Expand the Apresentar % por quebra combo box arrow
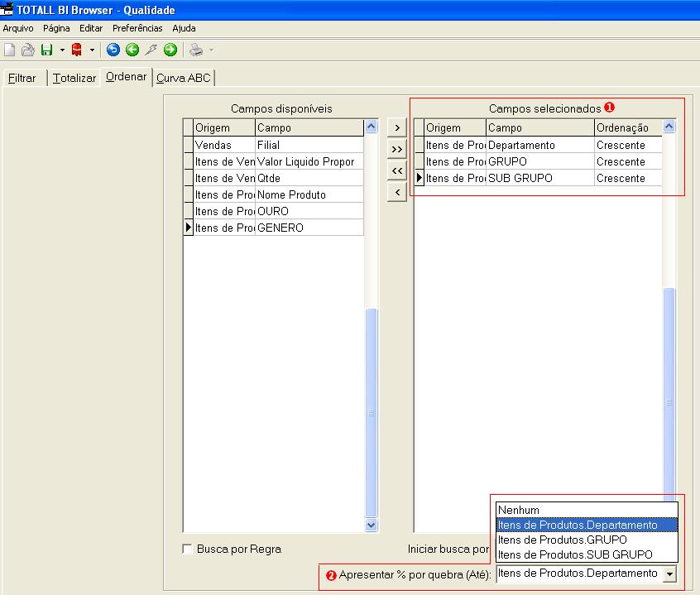The height and width of the screenshot is (595, 700). click(669, 573)
